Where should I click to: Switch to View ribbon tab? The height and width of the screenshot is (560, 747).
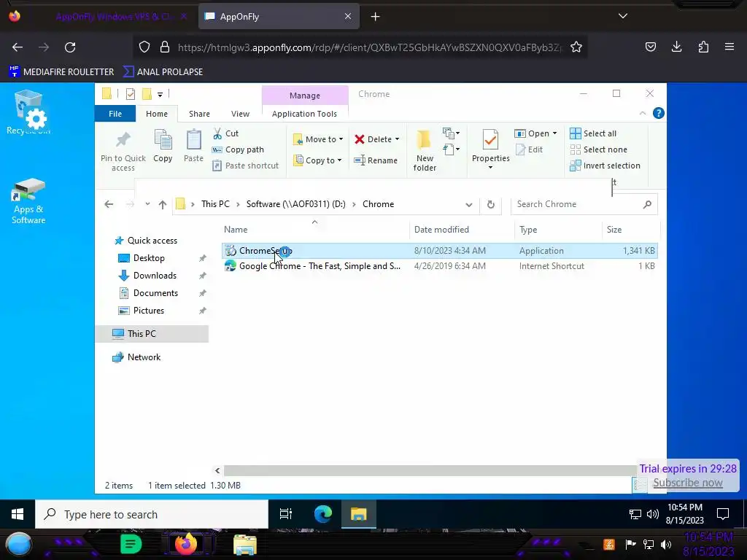[x=240, y=114]
